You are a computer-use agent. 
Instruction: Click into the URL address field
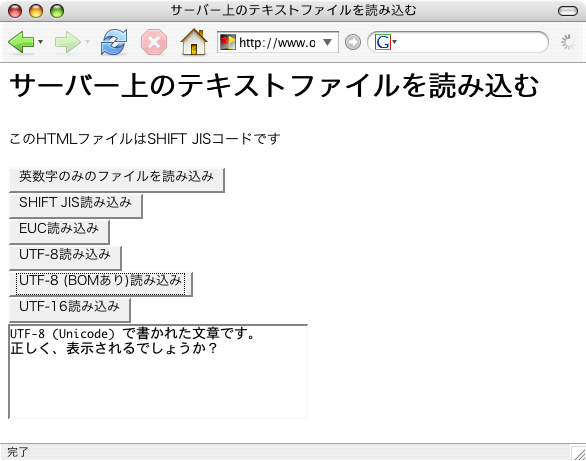277,43
